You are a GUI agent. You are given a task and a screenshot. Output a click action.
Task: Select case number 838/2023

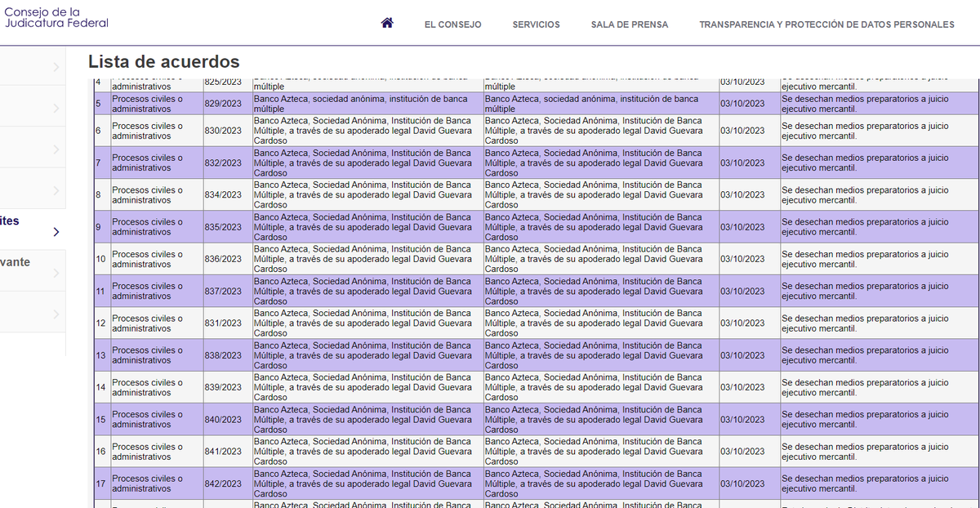[223, 355]
